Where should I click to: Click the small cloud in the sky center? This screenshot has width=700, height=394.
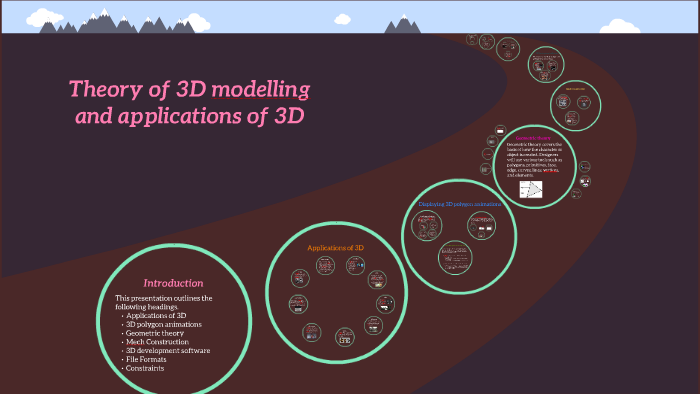tap(342, 19)
